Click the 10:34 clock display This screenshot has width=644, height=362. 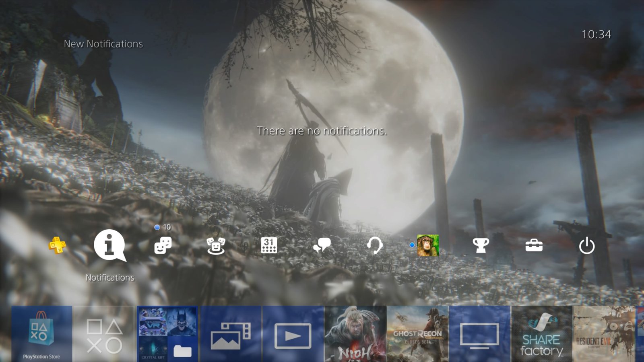[x=596, y=35]
